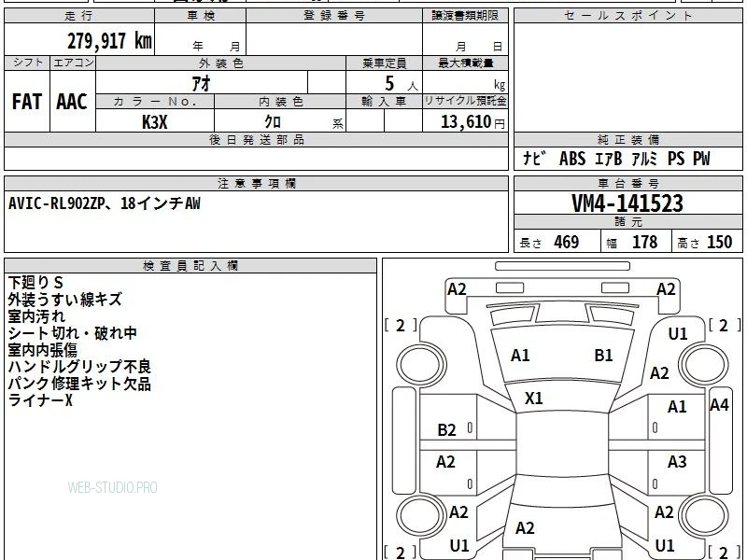Viewport: 747px width, 560px height.
Task: Select inspector note 室内内張傷
Action: coord(42,350)
